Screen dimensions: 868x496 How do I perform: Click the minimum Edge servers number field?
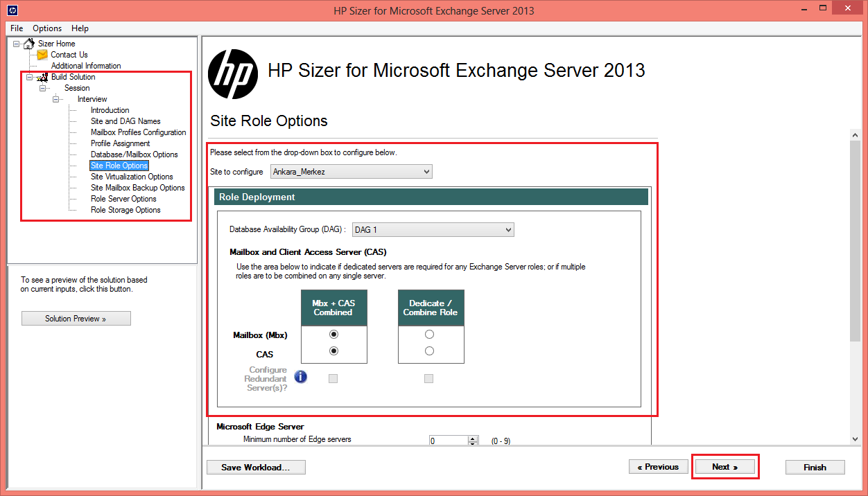click(x=449, y=441)
